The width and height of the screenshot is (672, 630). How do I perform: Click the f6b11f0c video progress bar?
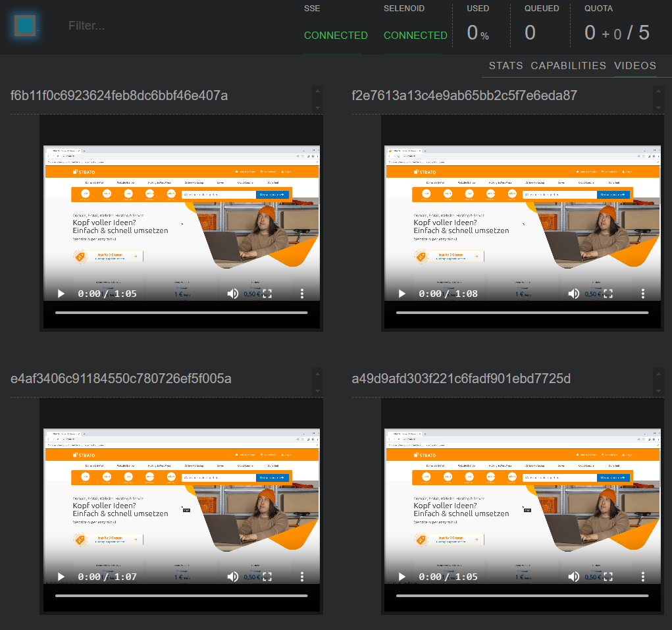(x=181, y=313)
